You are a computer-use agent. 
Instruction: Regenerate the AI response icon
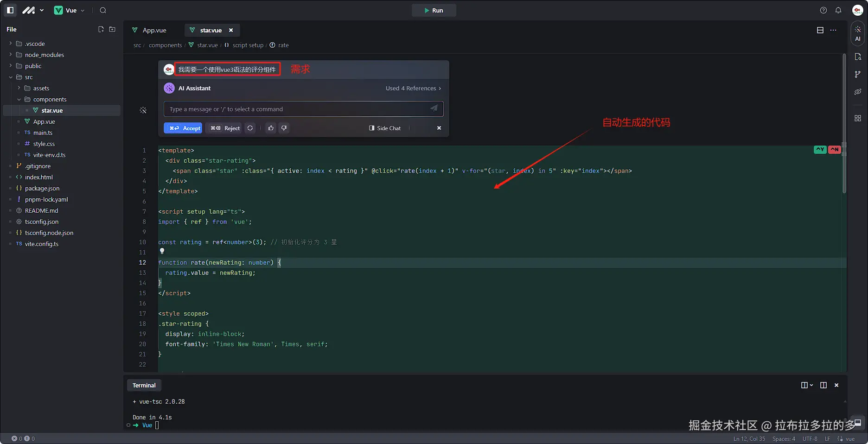(x=250, y=128)
